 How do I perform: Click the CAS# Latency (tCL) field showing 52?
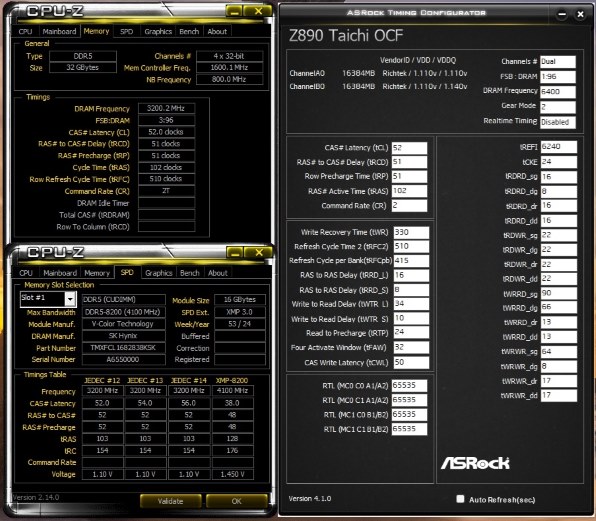tap(409, 148)
